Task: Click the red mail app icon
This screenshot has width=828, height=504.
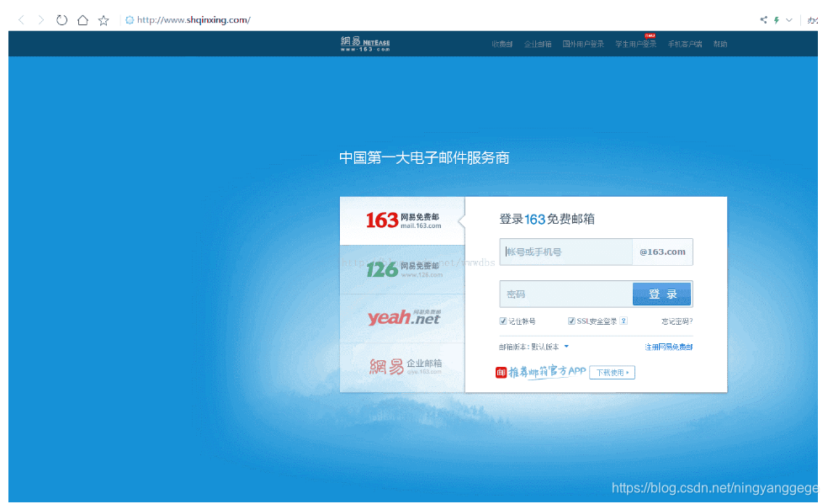Action: pyautogui.click(x=502, y=373)
